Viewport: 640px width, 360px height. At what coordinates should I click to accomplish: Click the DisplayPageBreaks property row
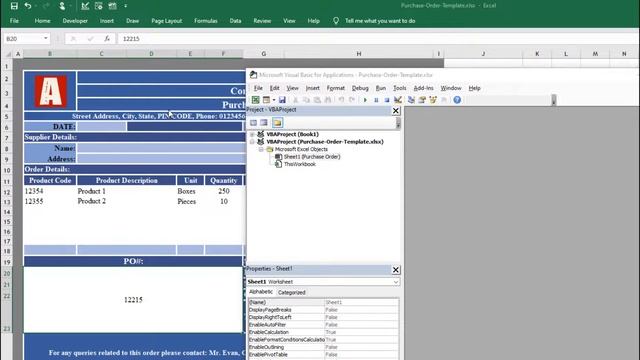(323, 310)
